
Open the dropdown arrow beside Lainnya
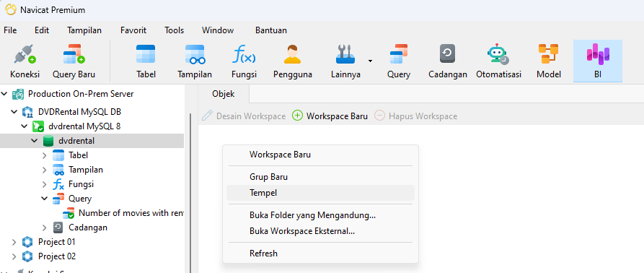click(x=370, y=61)
